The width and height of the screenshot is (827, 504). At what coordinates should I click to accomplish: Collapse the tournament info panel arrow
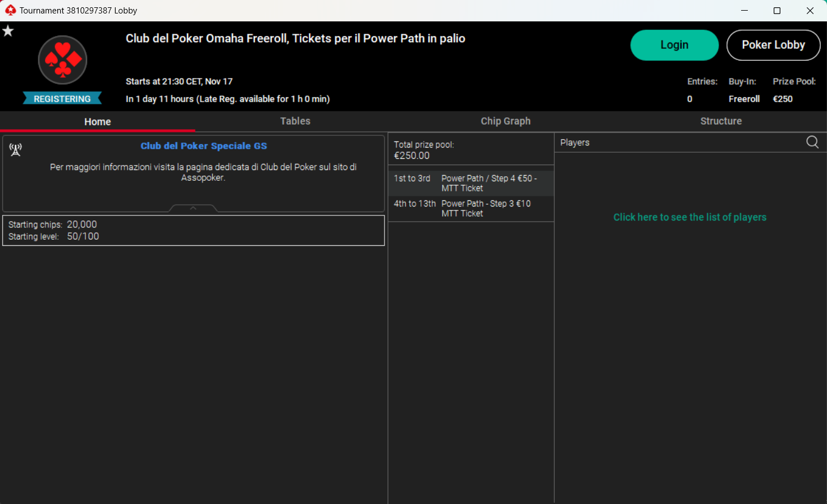[x=193, y=208]
